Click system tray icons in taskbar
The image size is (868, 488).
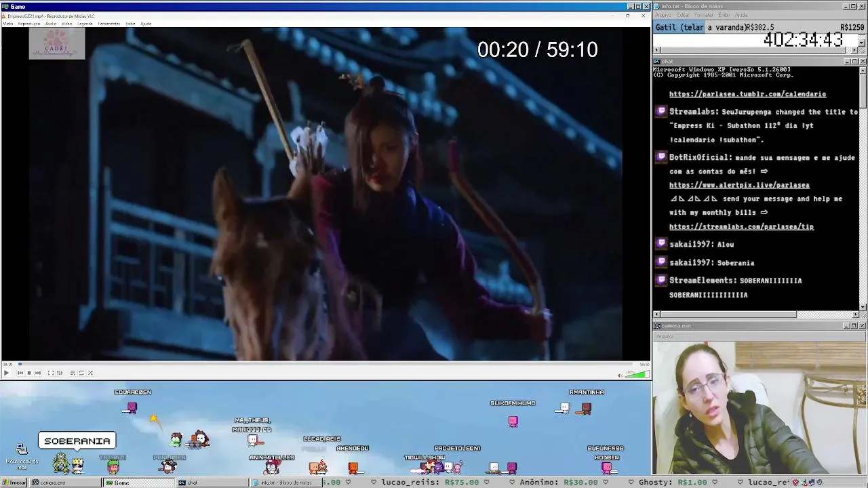coord(807,483)
